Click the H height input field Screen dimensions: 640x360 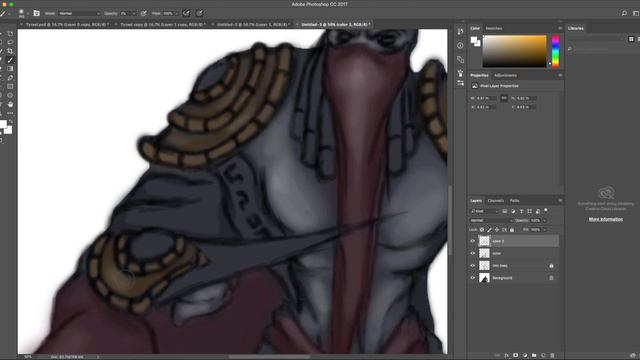click(527, 98)
